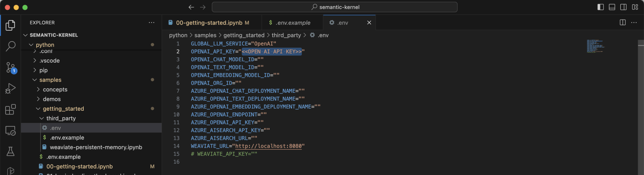Toggle the bottom panel visibility
Screen dimensions: 644x175
612,7
